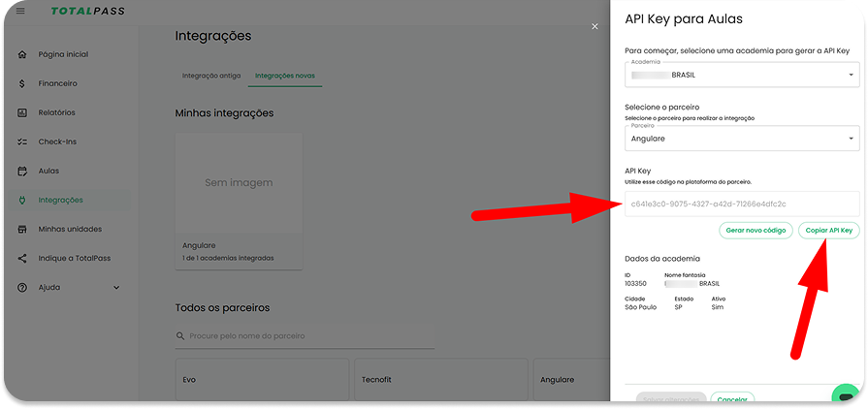
Task: Expand the Ajuda submenu chevron
Action: click(116, 287)
